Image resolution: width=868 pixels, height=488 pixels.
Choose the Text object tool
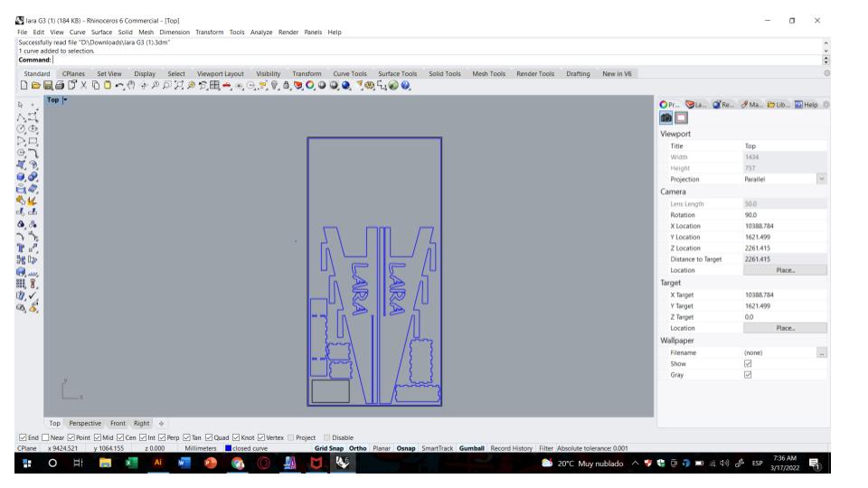click(x=21, y=248)
